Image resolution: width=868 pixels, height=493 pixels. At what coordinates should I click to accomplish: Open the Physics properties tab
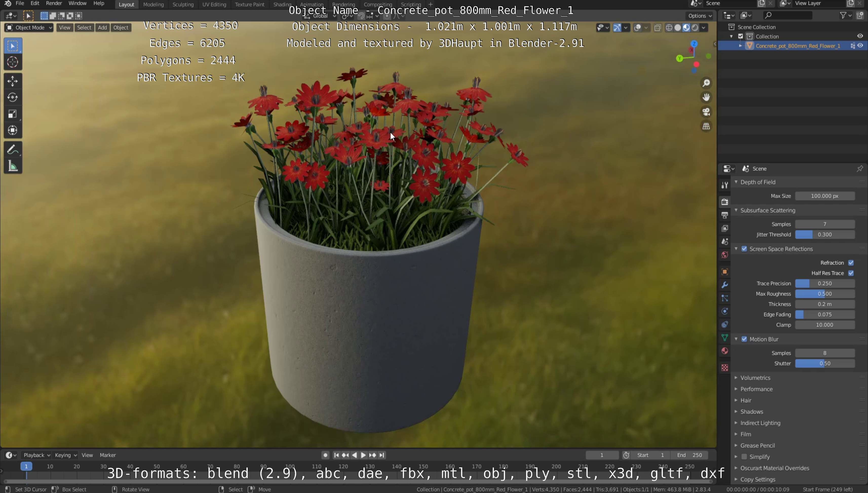point(724,311)
